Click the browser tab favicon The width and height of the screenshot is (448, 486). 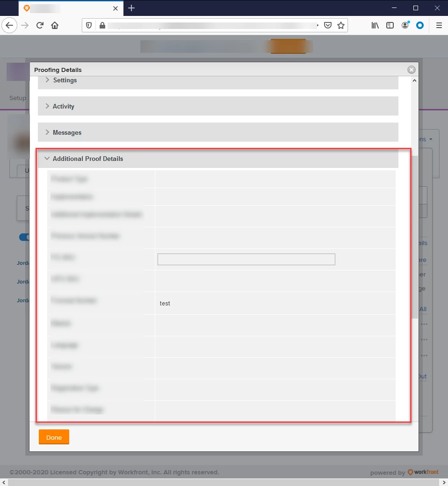pyautogui.click(x=27, y=8)
